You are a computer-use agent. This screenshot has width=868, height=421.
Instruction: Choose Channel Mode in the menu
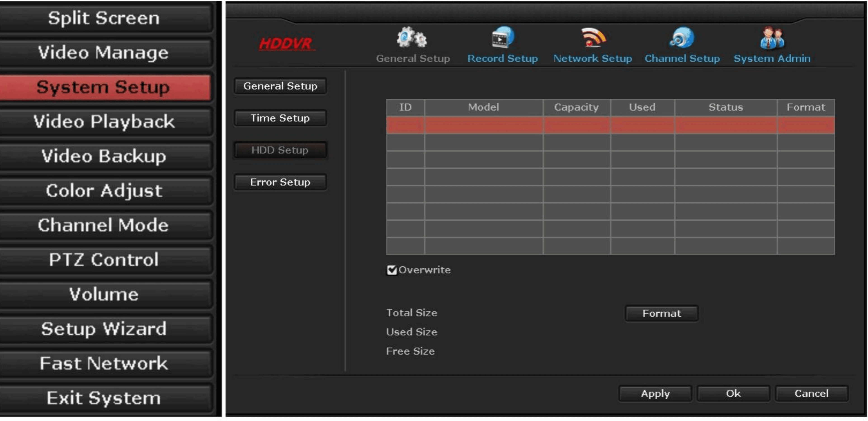104,225
